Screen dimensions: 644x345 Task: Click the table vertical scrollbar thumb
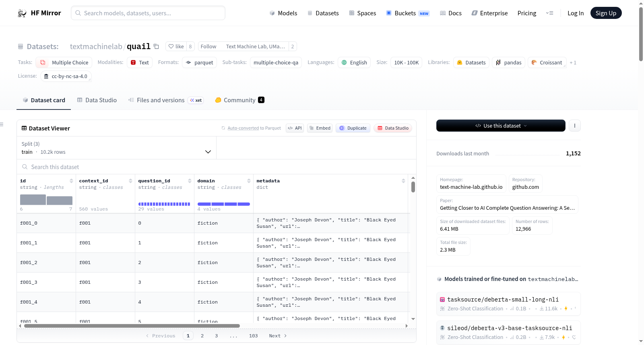[x=413, y=187]
